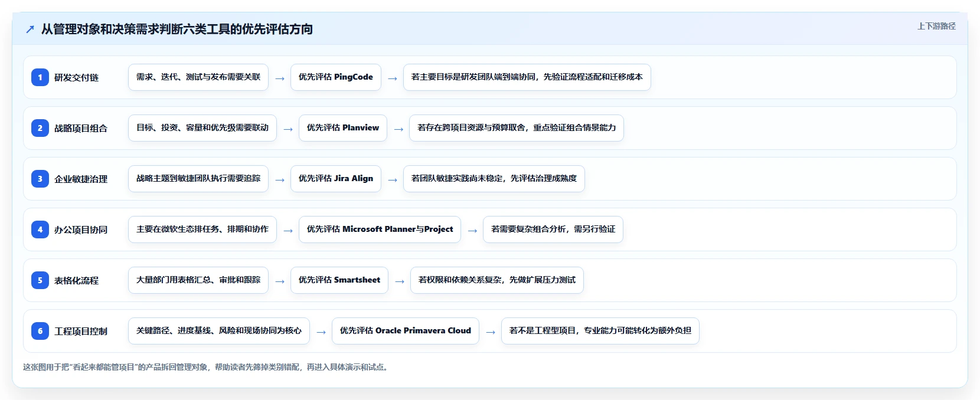
Task: Click the 办公项目协同 row label
Action: tap(81, 229)
